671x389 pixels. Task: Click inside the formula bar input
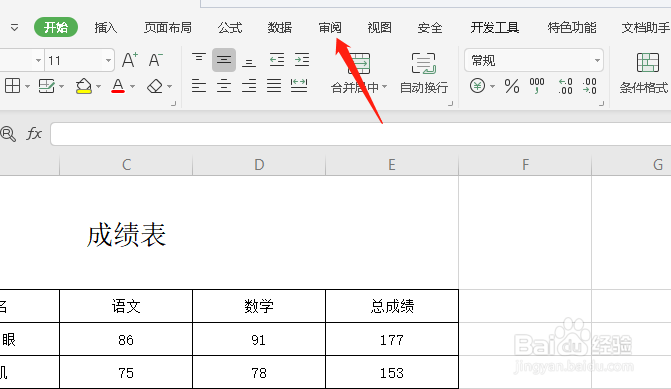(x=360, y=134)
